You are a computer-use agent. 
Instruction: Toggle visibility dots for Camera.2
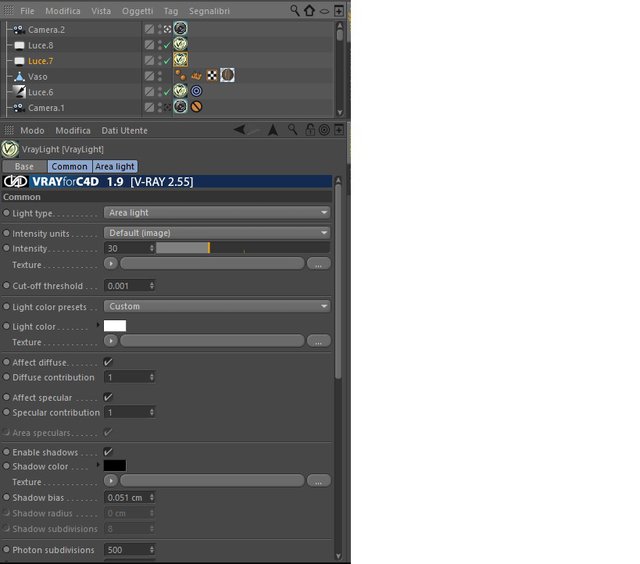[x=160, y=29]
